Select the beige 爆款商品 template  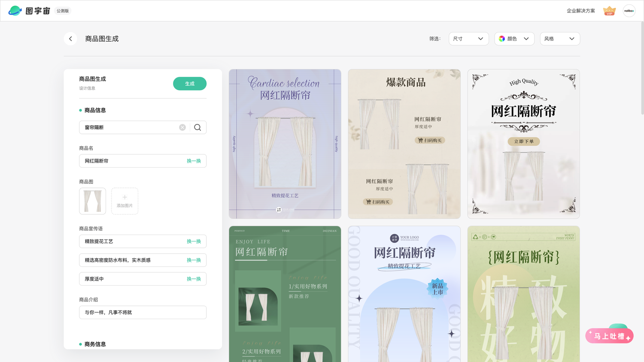click(404, 144)
